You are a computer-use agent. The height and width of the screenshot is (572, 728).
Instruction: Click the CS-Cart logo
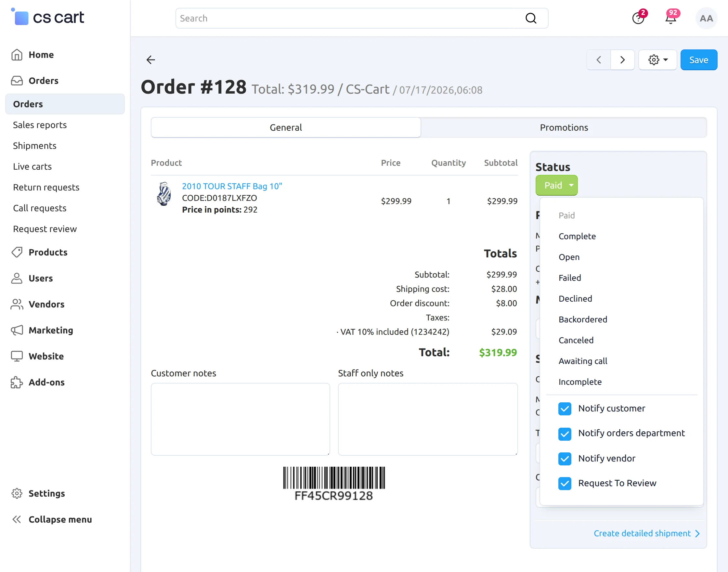pos(47,17)
